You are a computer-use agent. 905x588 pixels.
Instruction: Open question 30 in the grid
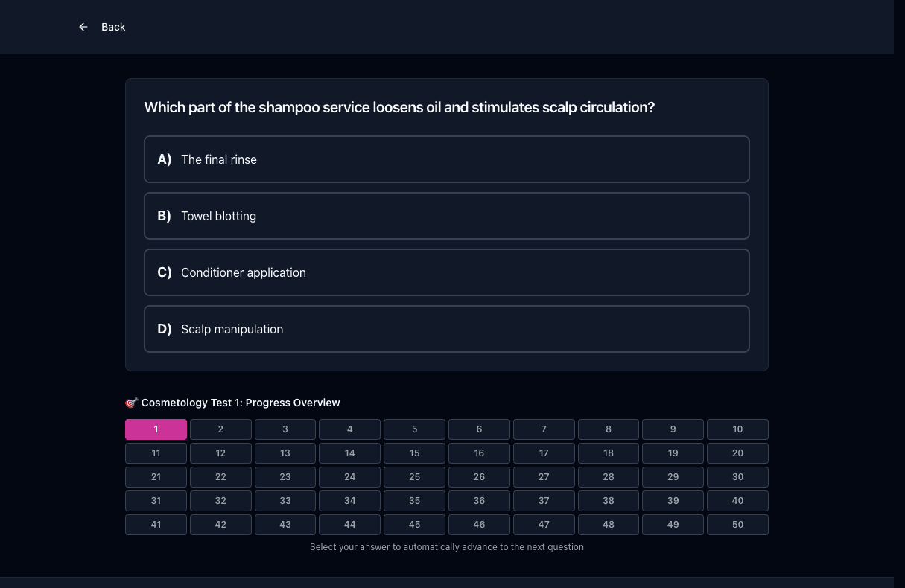click(737, 477)
